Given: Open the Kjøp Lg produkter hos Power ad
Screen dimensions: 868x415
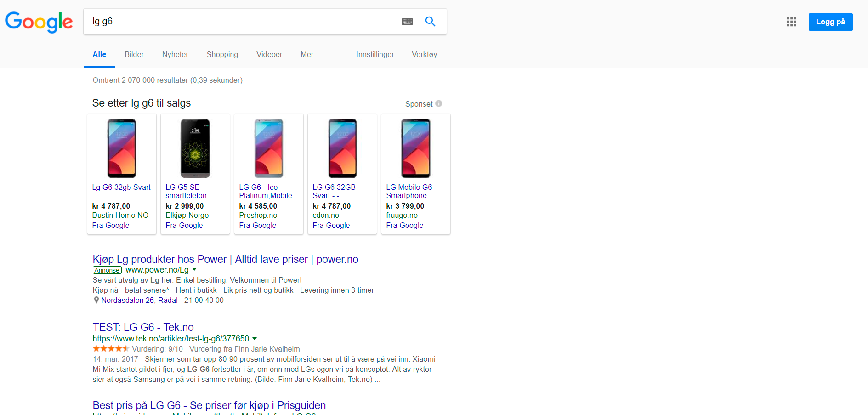Looking at the screenshot, I should 225,259.
